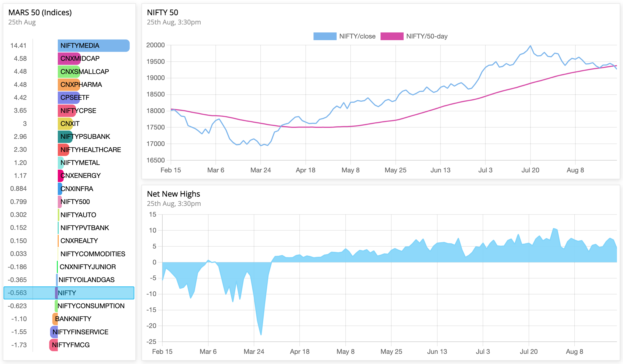Click the 4.58 value for CNXMIDCAP
The height and width of the screenshot is (364, 623).
20,59
